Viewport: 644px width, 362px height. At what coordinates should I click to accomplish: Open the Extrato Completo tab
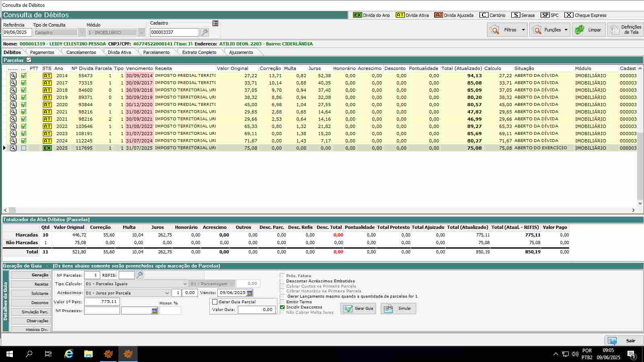(199, 52)
